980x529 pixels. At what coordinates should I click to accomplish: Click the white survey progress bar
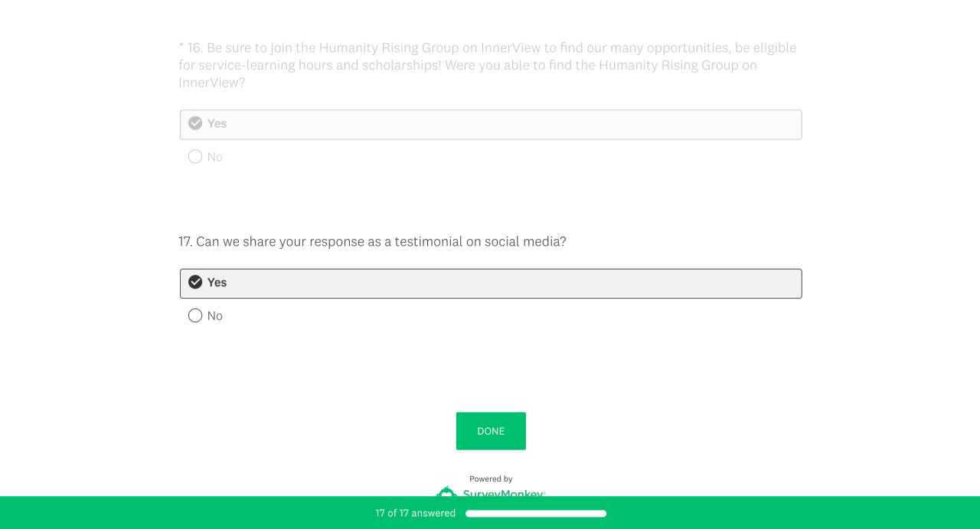536,514
